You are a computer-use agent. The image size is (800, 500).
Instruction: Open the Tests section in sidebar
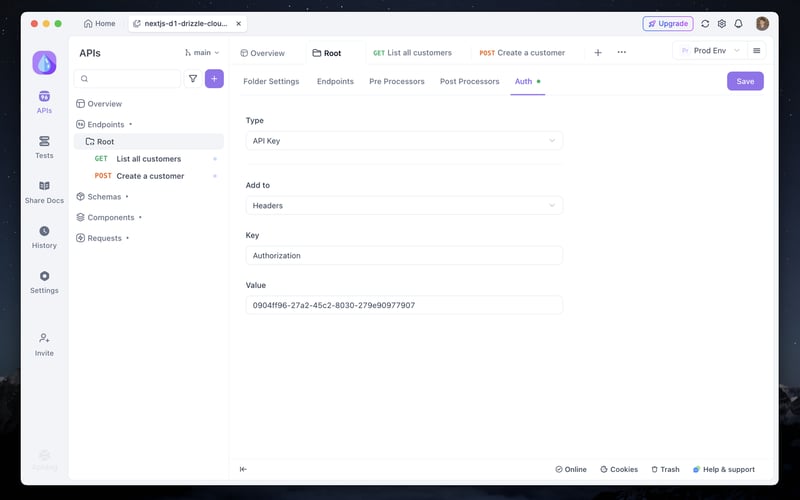(x=44, y=147)
